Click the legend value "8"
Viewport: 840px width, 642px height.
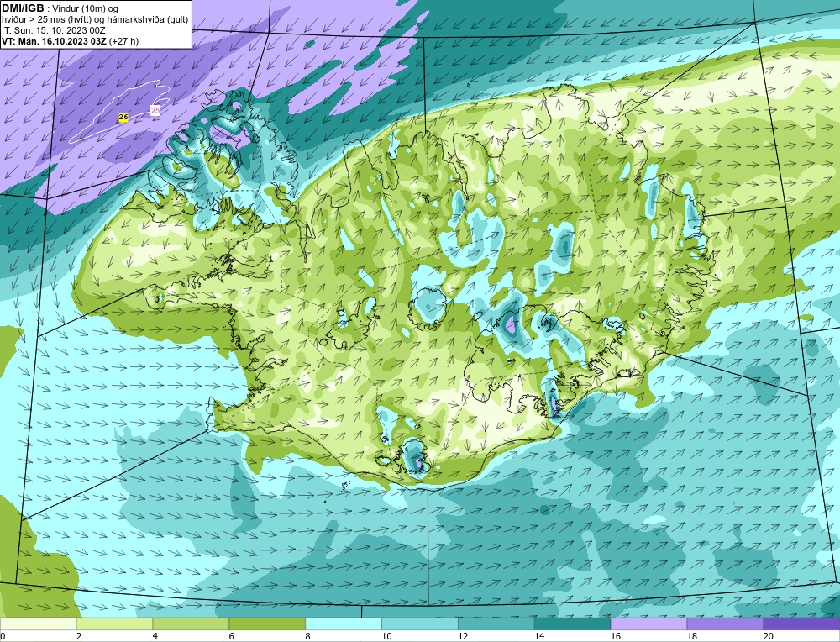pyautogui.click(x=308, y=636)
